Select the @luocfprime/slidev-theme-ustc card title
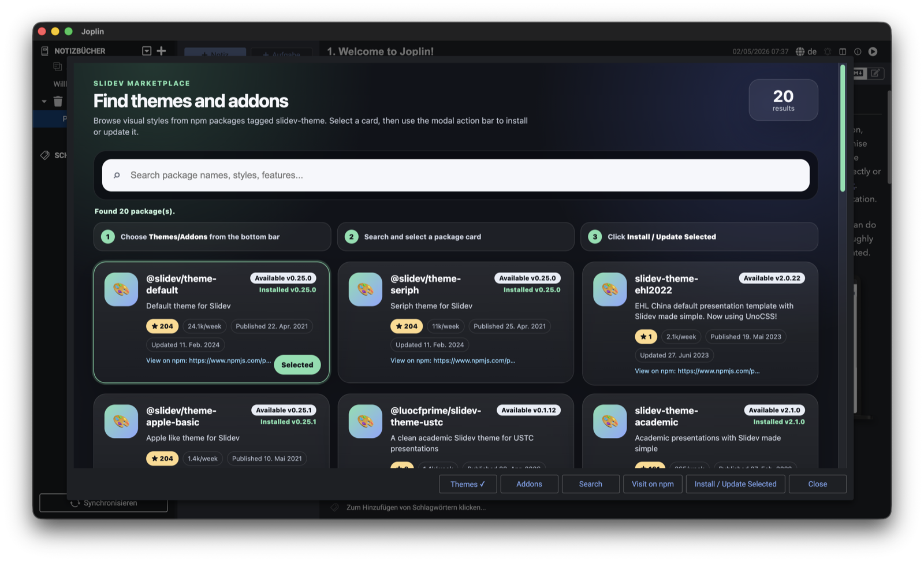This screenshot has width=924, height=562. point(436,416)
